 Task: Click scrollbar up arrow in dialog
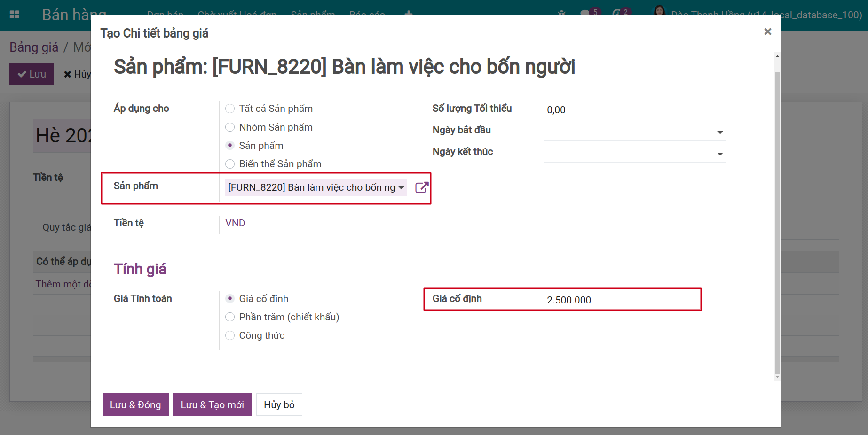pos(777,56)
